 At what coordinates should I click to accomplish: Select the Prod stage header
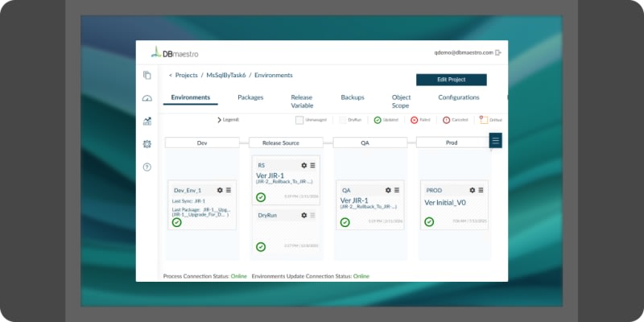(452, 142)
